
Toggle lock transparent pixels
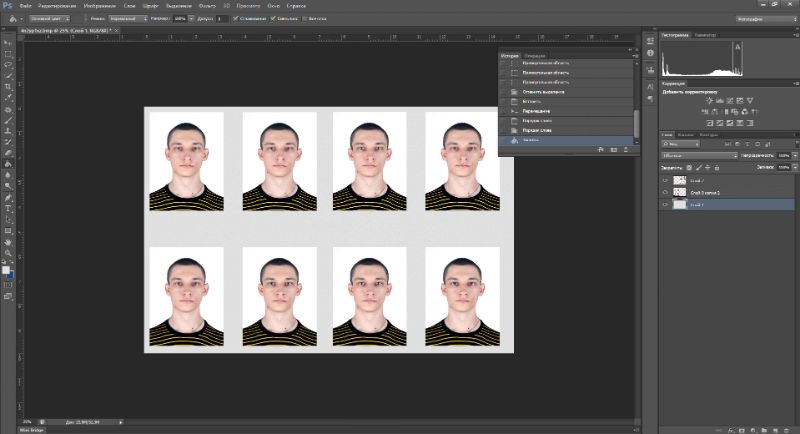click(689, 167)
